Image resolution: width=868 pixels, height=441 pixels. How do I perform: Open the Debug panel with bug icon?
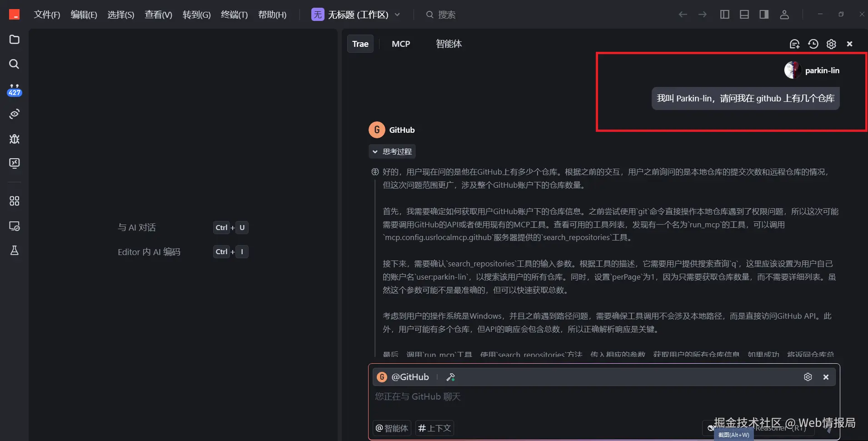coord(14,139)
